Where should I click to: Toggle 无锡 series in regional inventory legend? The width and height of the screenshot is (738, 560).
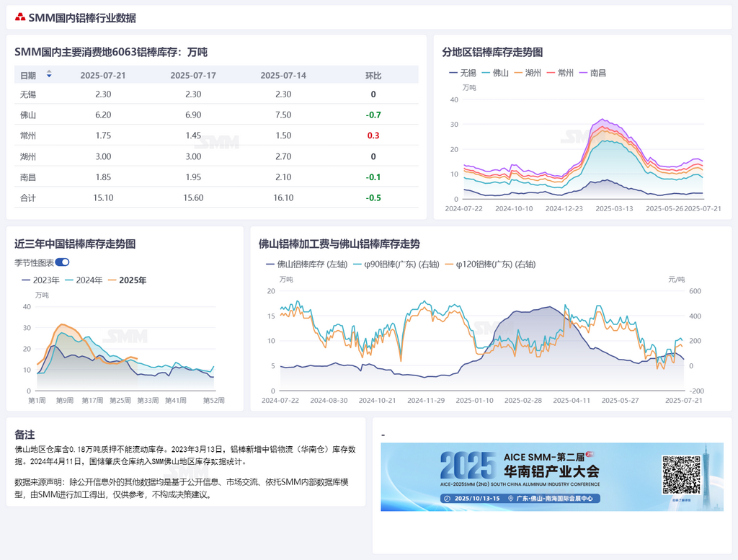point(462,73)
